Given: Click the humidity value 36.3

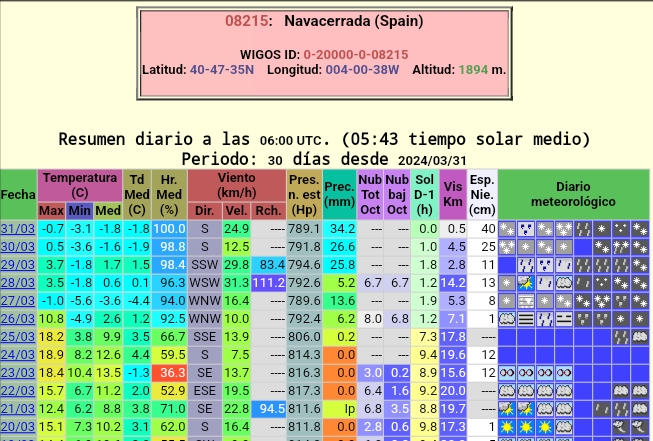Looking at the screenshot, I should coord(169,373).
